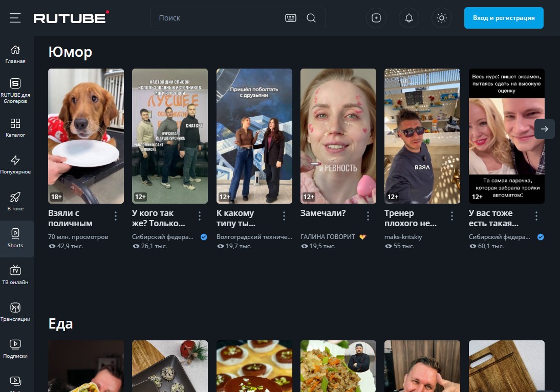The image size is (560, 392).
Task: Expand options for Взяли с поличным video
Action: [116, 216]
